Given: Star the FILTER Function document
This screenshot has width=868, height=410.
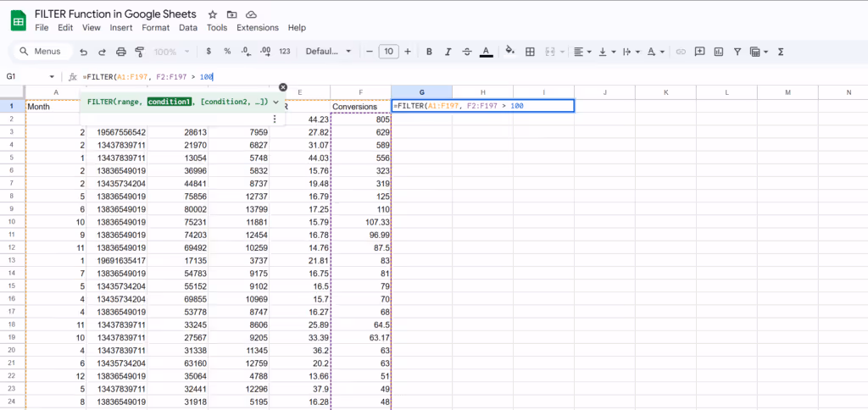Looking at the screenshot, I should tap(213, 14).
